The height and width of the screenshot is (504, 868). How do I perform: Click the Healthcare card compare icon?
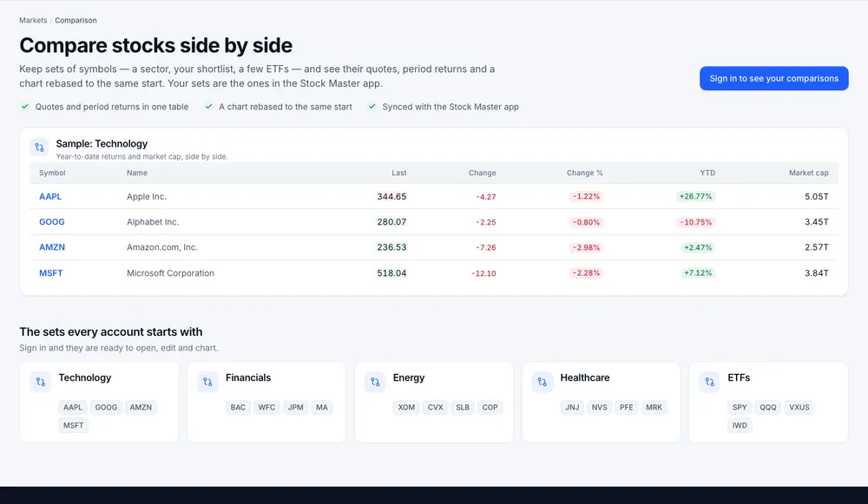point(542,382)
